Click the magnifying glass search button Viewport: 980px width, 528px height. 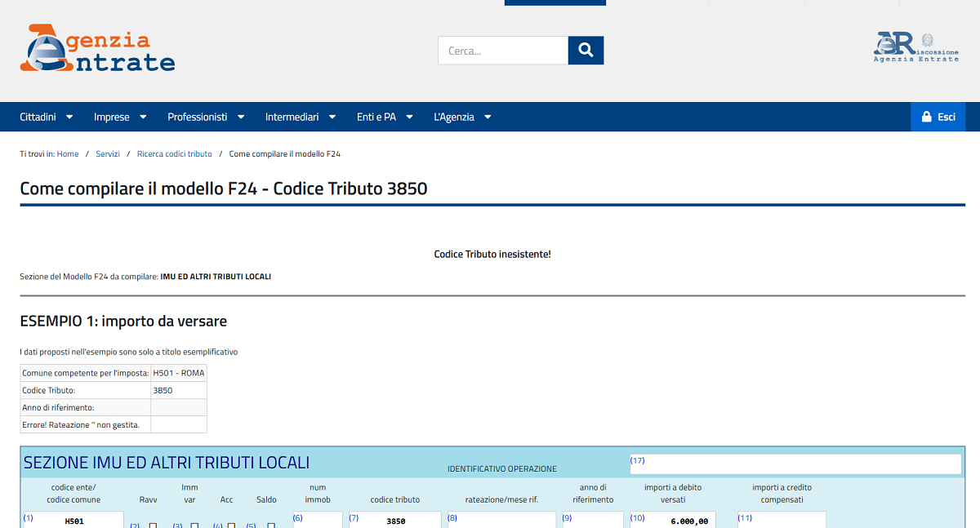[x=586, y=51]
